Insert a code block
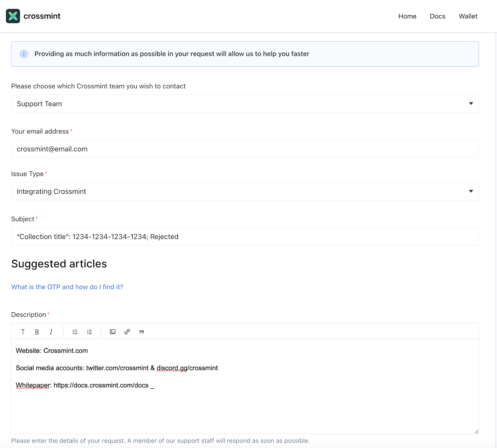This screenshot has width=497, height=448. pos(113,332)
